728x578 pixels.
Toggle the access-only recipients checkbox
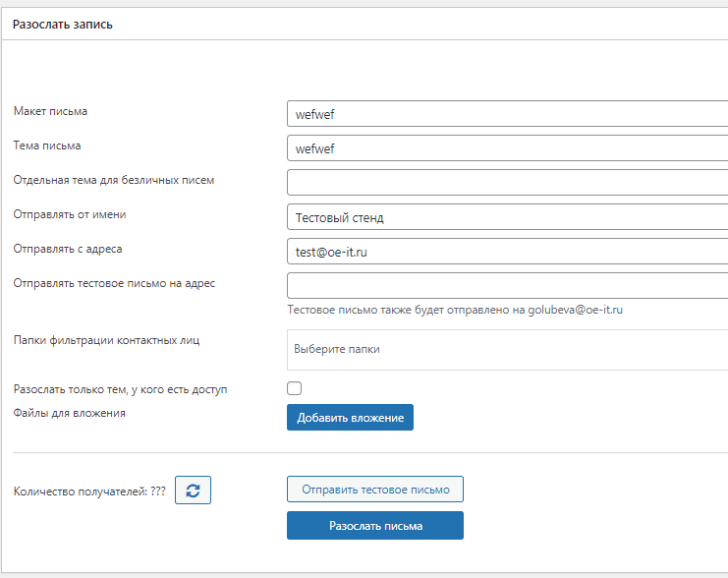point(295,388)
